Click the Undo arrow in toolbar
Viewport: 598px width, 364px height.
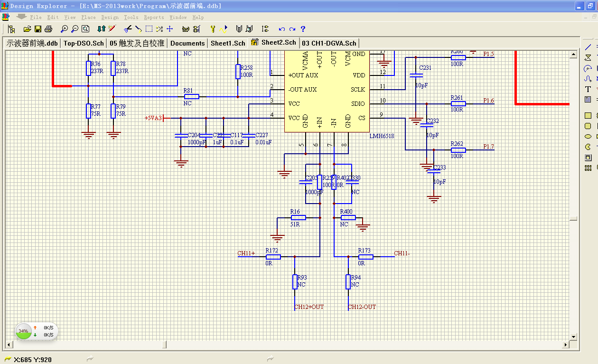282,29
